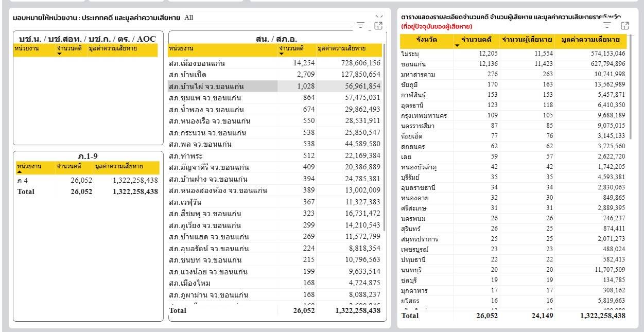Open focus mode for the province table
Screen dimensions: 644x332
625,25
